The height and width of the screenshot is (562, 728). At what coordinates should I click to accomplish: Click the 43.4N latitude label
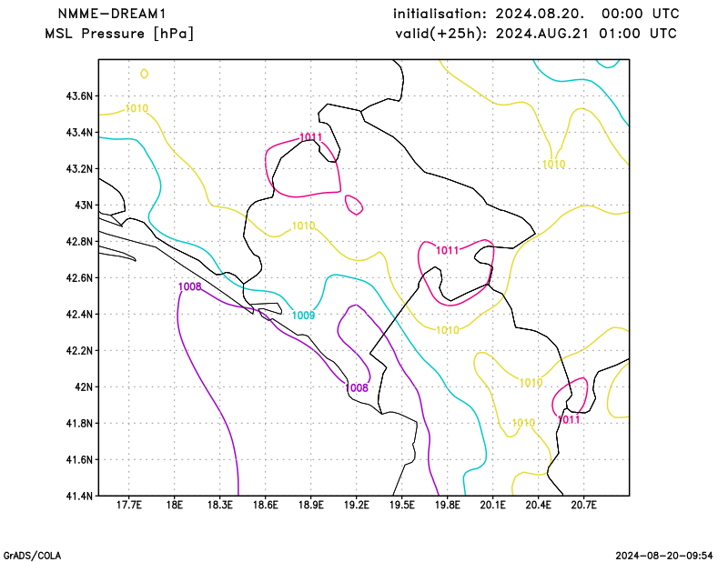[79, 133]
